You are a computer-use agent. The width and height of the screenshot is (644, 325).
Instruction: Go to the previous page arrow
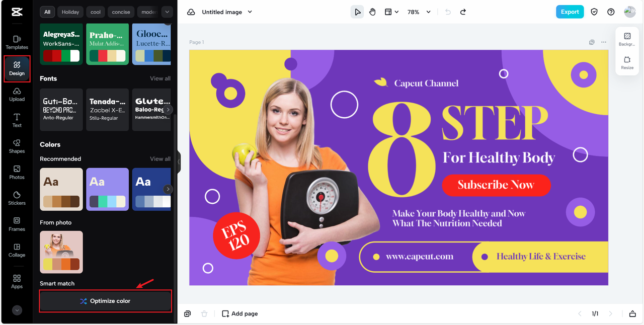click(579, 313)
